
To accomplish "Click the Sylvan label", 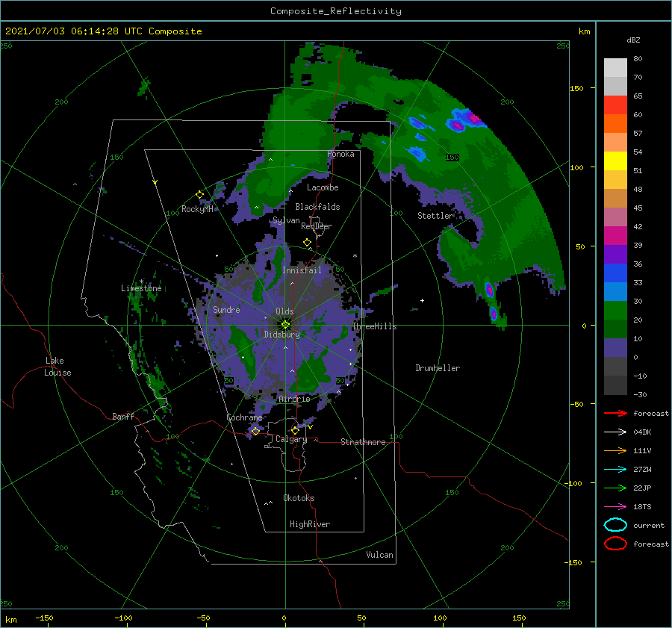I will point(286,220).
